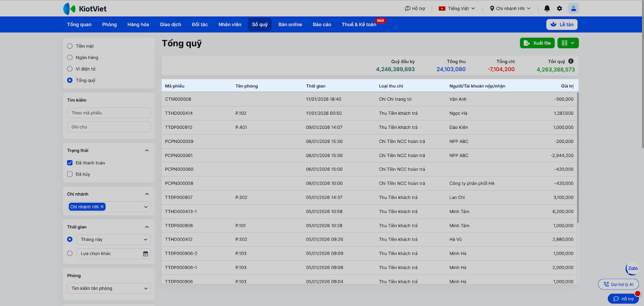Viewport: 644px width, 306px height.
Task: Open calendar icon in Lựa chọn khác
Action: click(x=145, y=254)
